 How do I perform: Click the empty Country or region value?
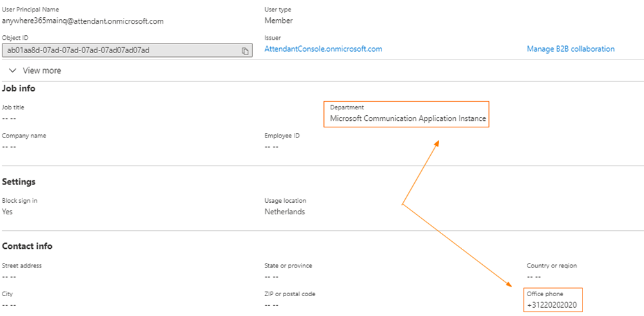pyautogui.click(x=534, y=276)
